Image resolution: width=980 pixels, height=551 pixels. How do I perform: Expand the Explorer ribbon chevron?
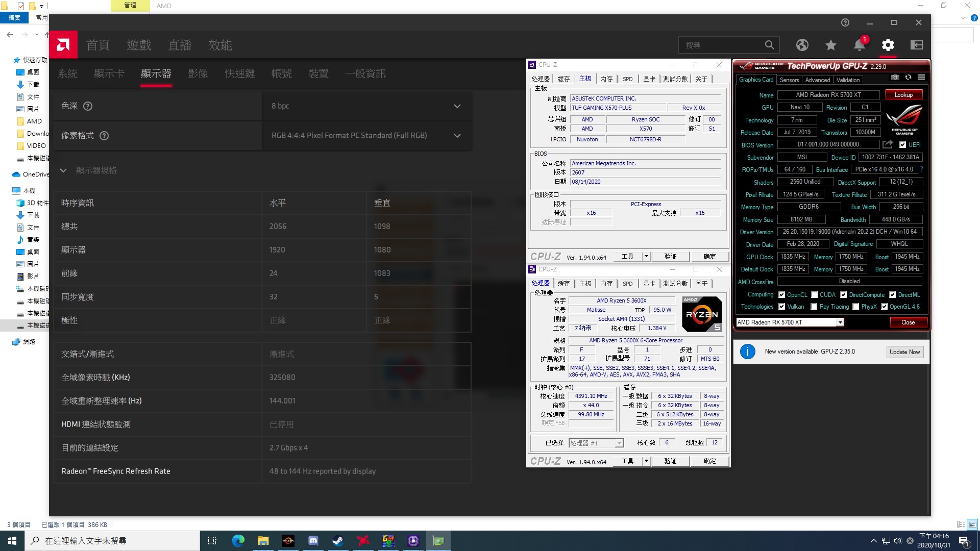pos(963,17)
